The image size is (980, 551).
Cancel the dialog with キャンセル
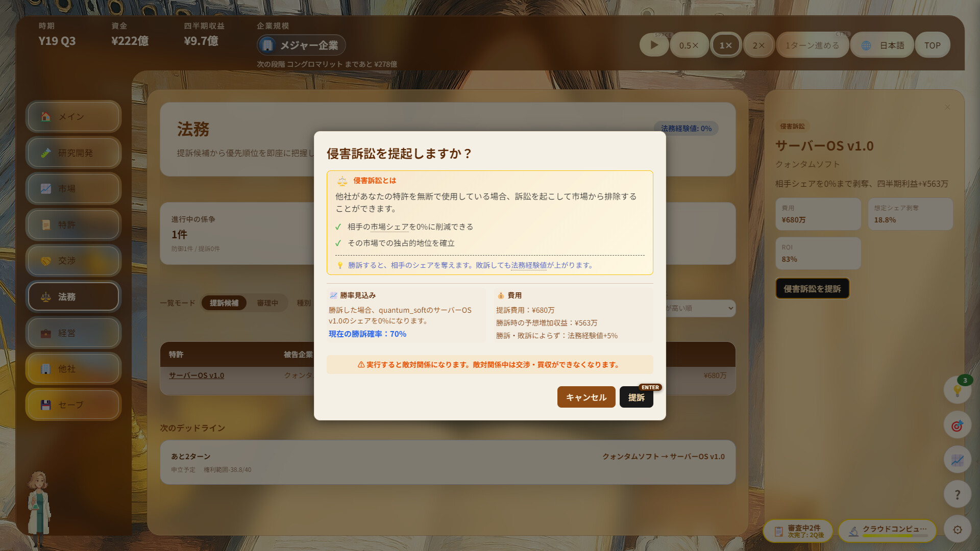click(x=586, y=397)
